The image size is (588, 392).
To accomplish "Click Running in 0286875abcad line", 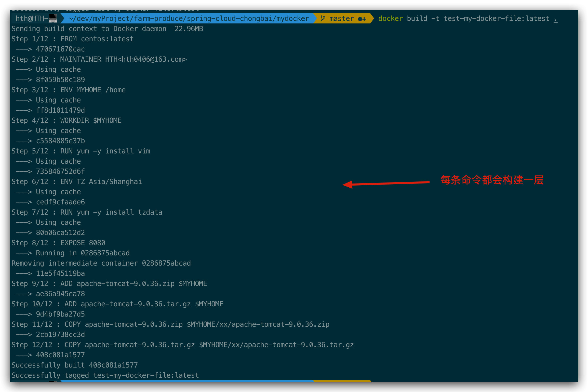I will point(73,253).
